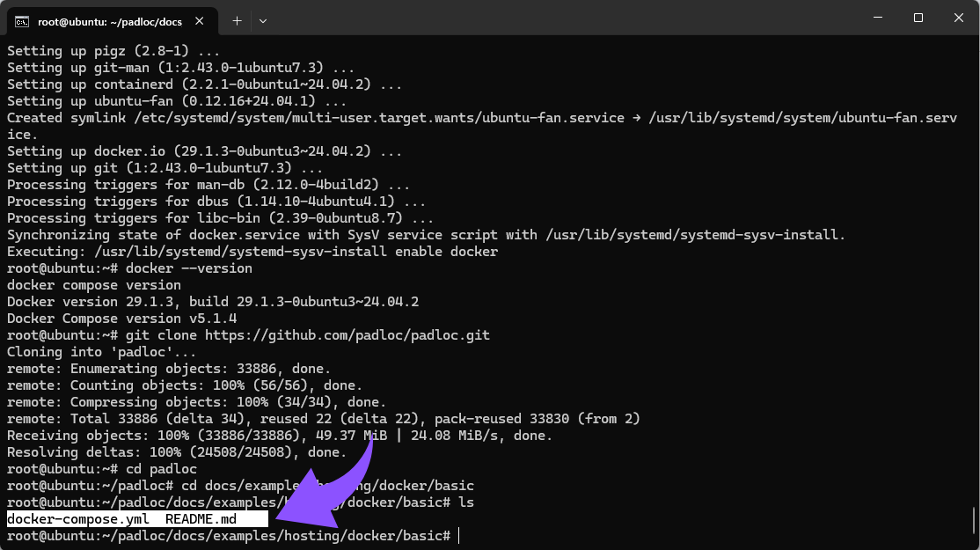Click 'Setting up containerd' line

pos(204,85)
